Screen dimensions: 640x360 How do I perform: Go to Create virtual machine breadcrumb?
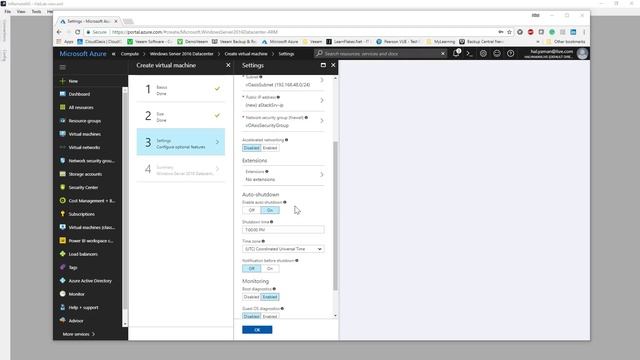coord(246,54)
